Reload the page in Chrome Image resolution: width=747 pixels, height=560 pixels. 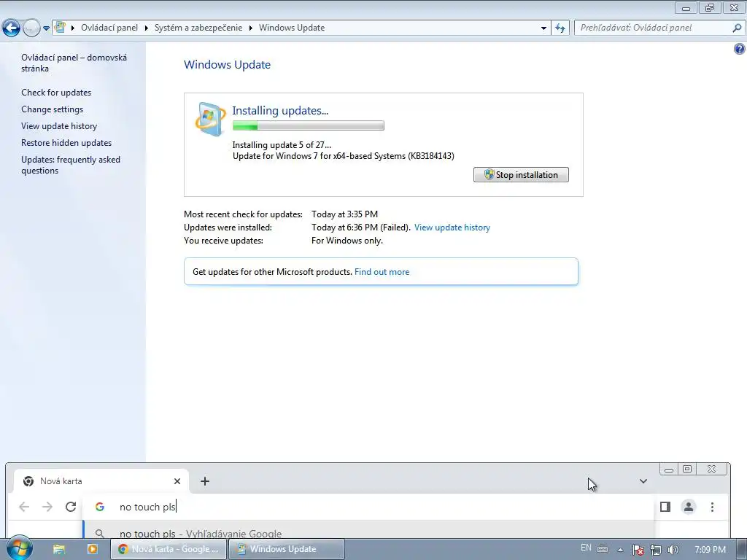coord(71,507)
